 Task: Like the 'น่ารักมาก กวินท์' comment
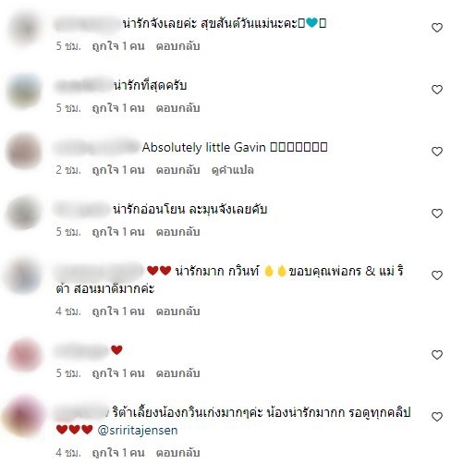click(436, 275)
